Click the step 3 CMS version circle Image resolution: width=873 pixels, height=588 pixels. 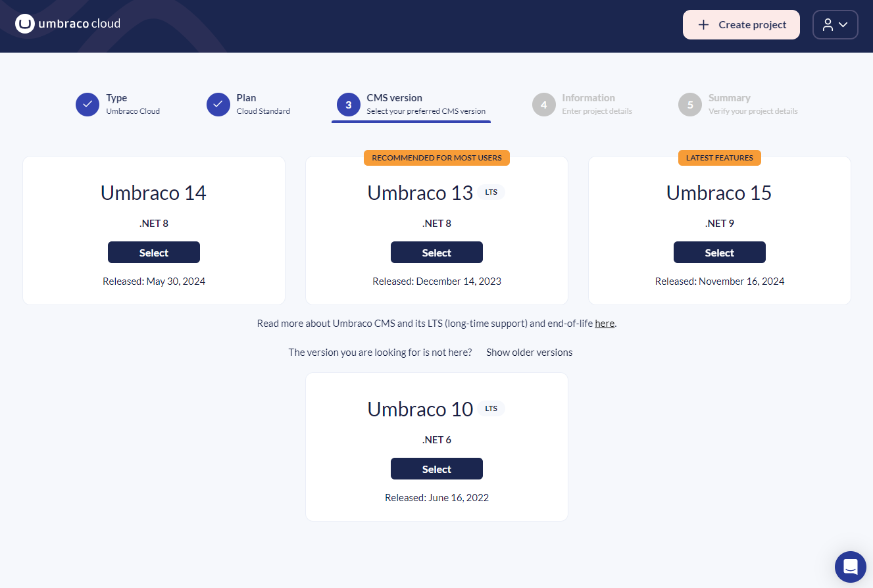(348, 104)
